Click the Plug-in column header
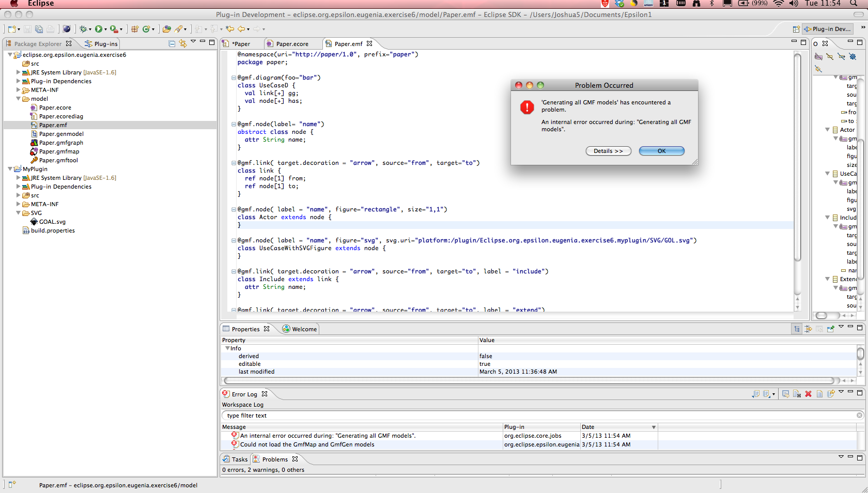Image resolution: width=868 pixels, height=493 pixels. (x=541, y=427)
